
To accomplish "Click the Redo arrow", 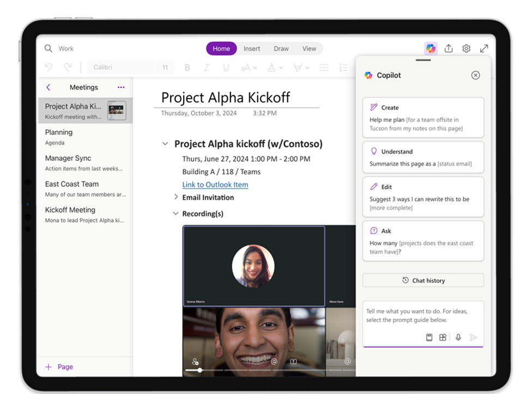I will pyautogui.click(x=68, y=67).
